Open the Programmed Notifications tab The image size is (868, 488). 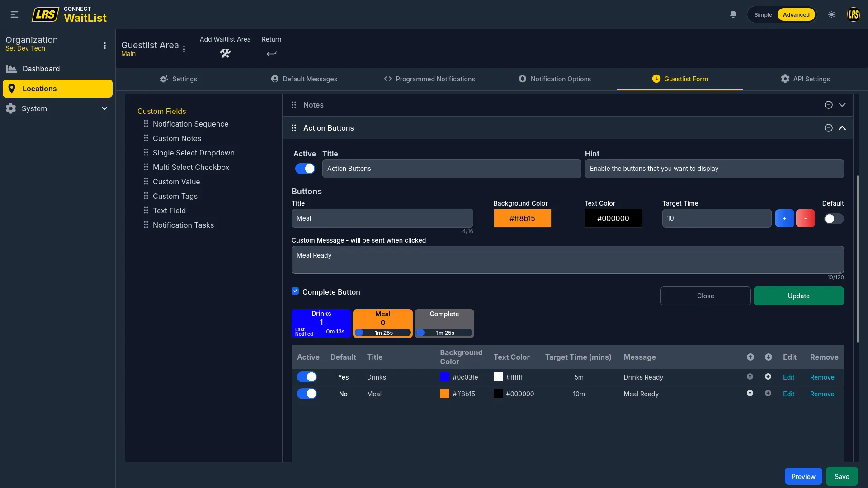coord(429,79)
